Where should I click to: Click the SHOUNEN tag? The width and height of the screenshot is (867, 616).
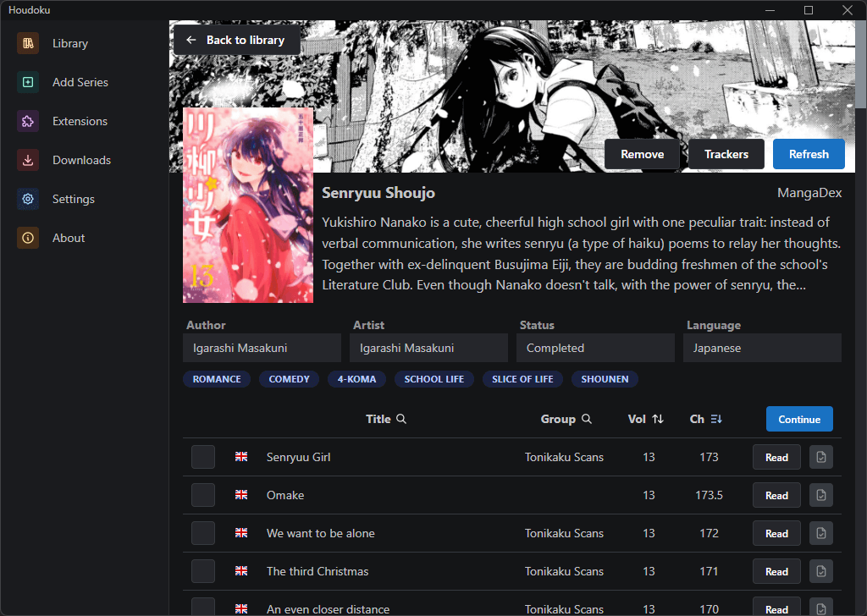[x=605, y=379]
